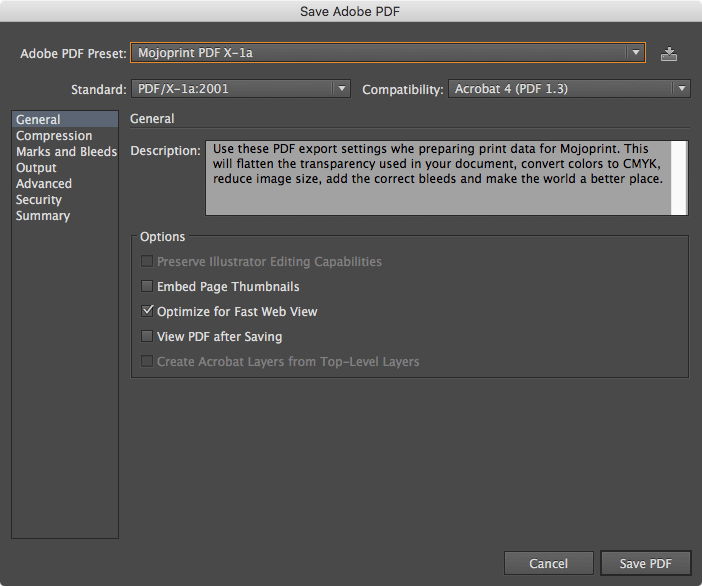702x586 pixels.
Task: Open the Adobe PDF Preset dropdown
Action: coord(387,53)
